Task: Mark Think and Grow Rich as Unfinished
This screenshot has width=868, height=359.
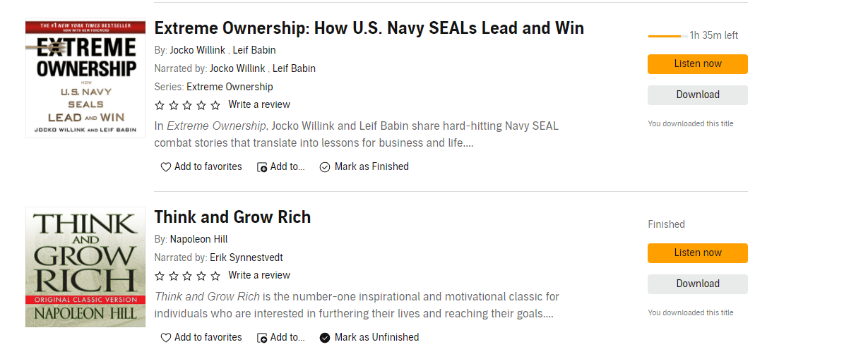Action: [x=369, y=338]
